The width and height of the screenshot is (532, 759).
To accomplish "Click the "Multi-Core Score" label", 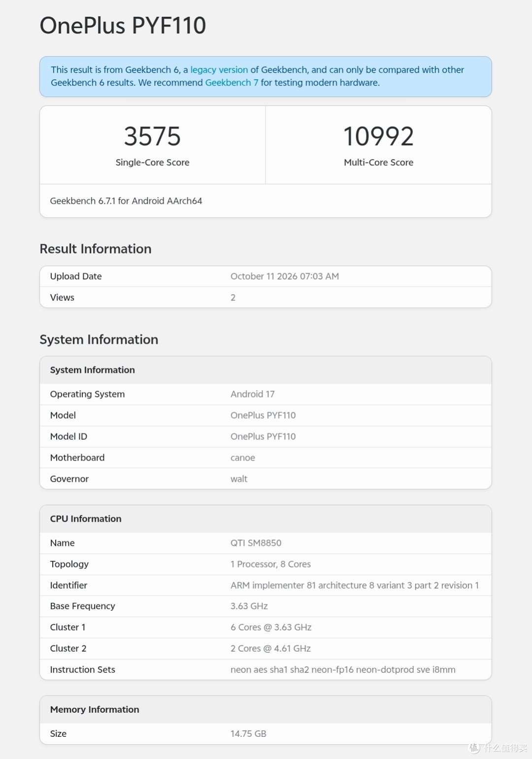I will point(378,163).
